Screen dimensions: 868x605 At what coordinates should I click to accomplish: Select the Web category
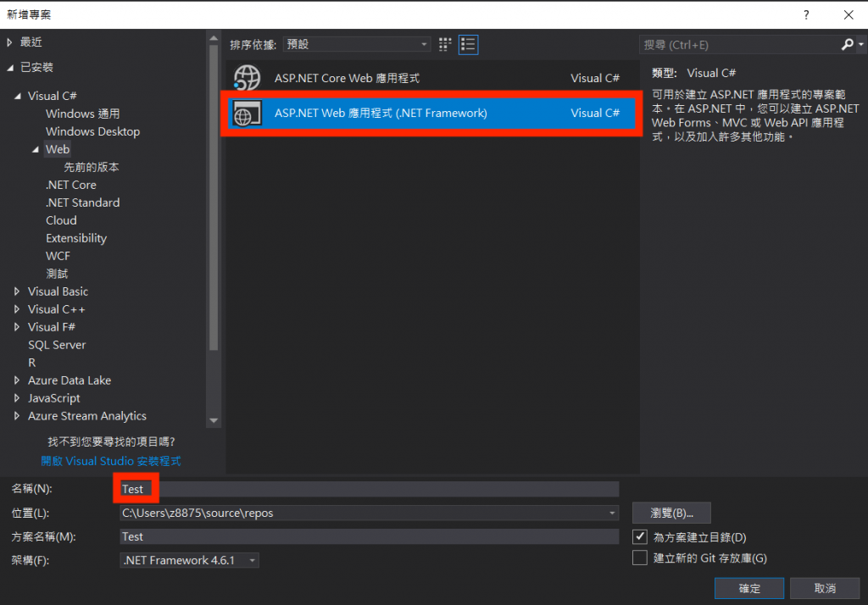click(x=58, y=149)
